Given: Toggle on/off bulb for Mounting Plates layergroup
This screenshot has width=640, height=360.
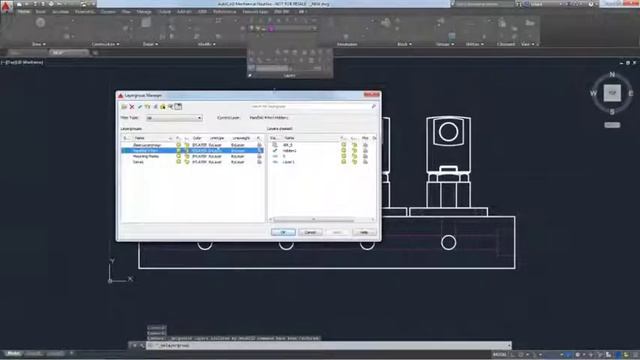Looking at the screenshot, I should 178,156.
